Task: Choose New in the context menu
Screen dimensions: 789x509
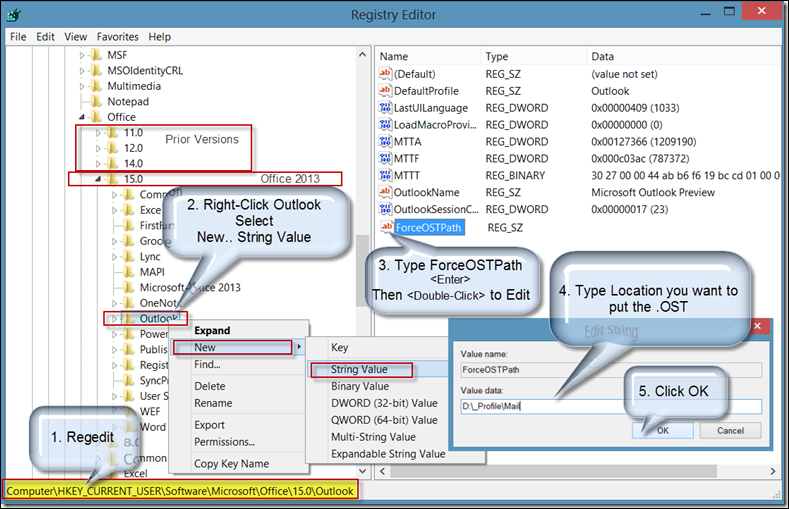Action: [239, 348]
